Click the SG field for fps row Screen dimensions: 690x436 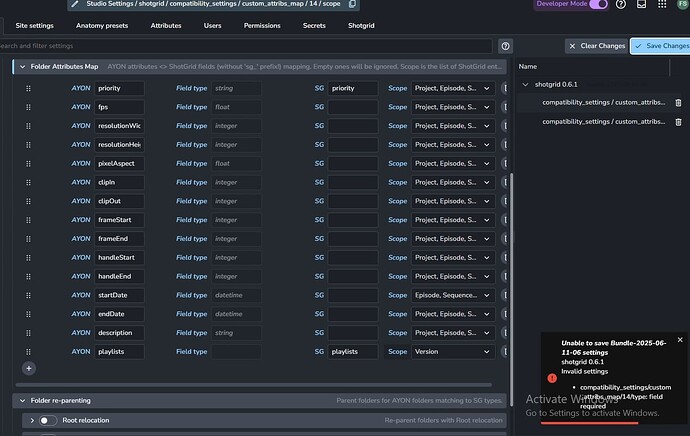pyautogui.click(x=353, y=107)
